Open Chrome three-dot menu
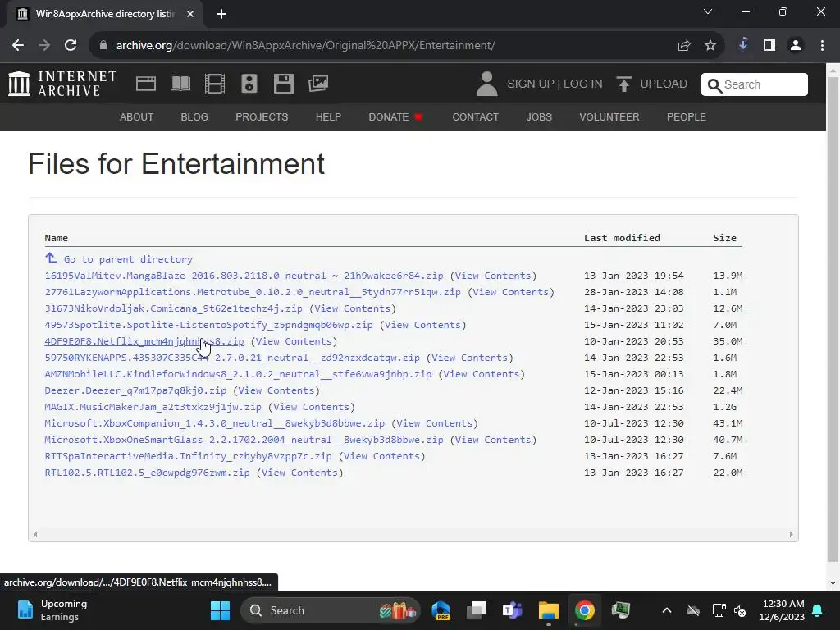840x630 pixels. click(822, 46)
